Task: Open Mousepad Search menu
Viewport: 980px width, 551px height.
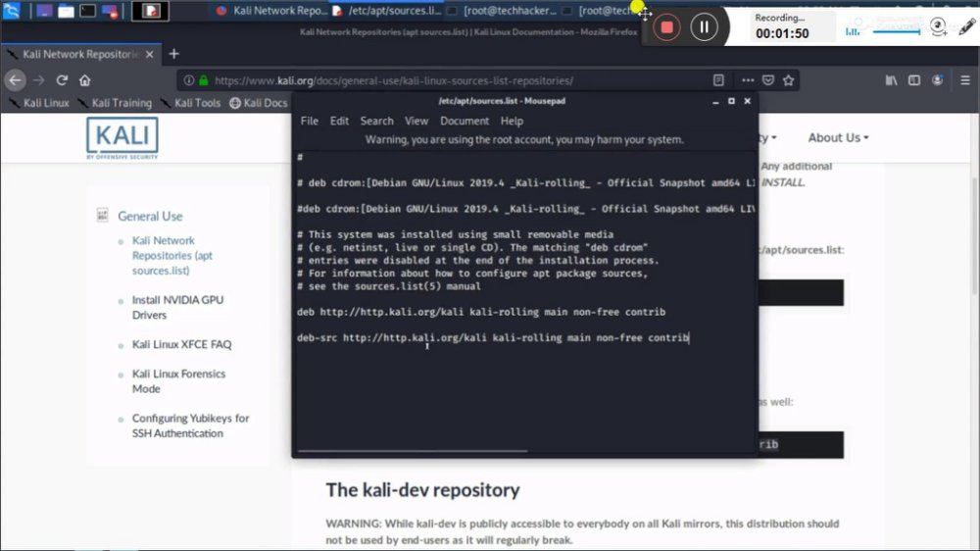Action: coord(377,121)
